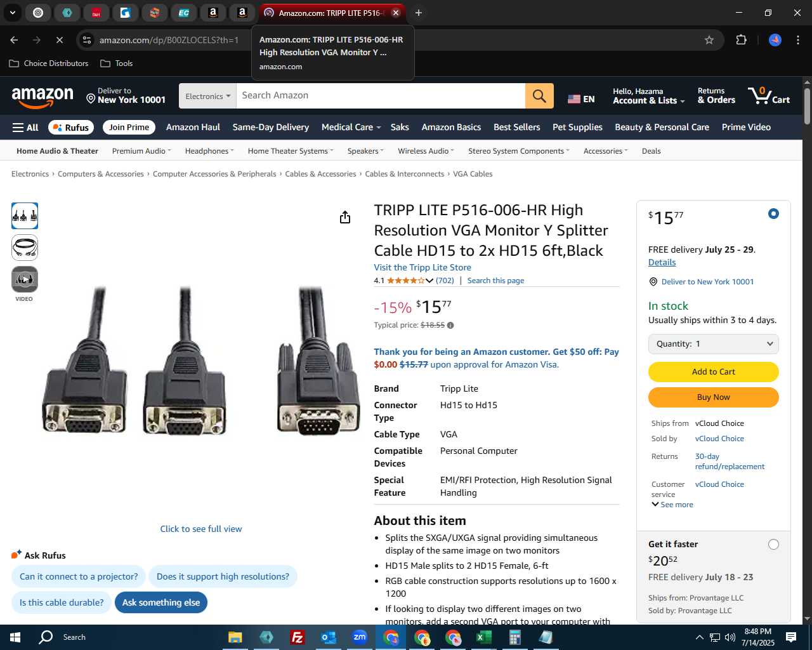Screen dimensions: 812x650
Task: View site information icon in address bar
Action: click(x=87, y=40)
